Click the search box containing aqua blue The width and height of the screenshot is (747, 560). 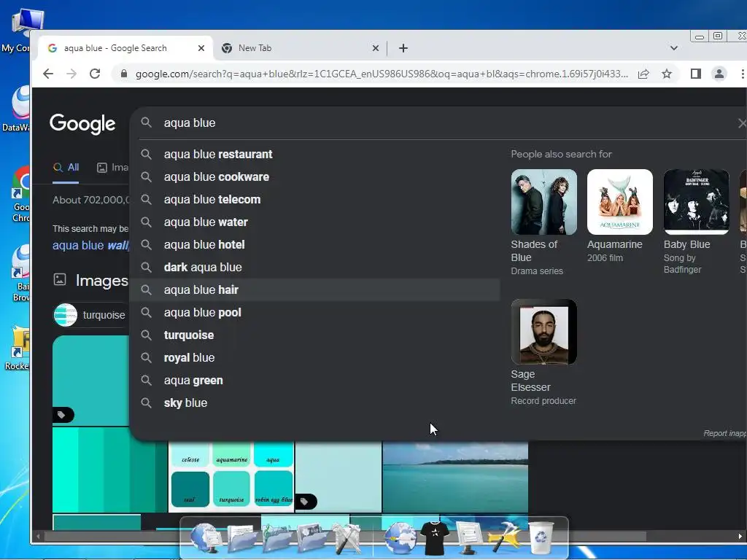(x=438, y=122)
